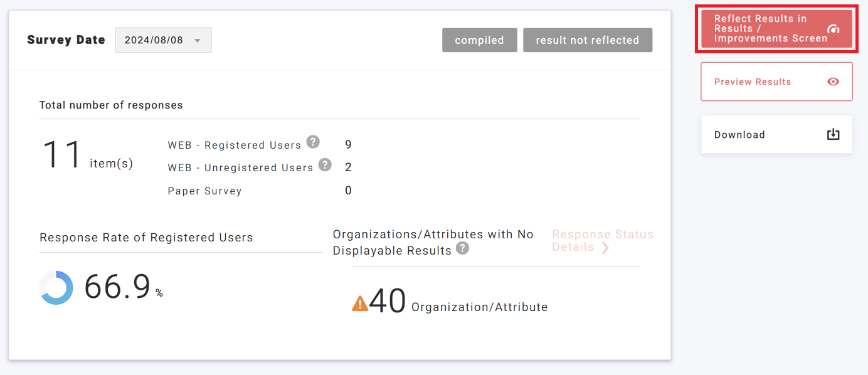Open Preview Results
Viewport: 868px width, 375px height.
point(753,82)
